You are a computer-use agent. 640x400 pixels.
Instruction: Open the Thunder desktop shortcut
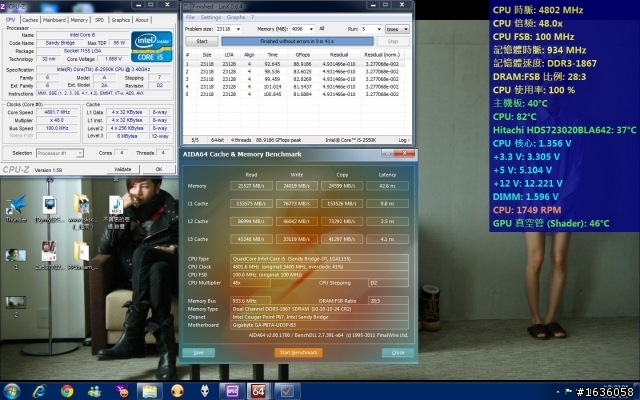pyautogui.click(x=16, y=208)
